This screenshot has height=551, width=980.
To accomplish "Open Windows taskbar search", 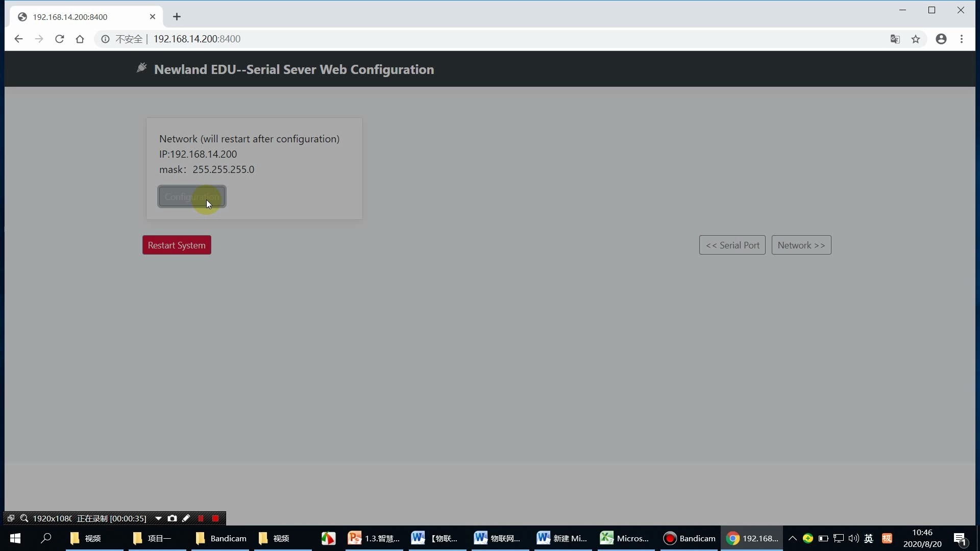I will (46, 538).
